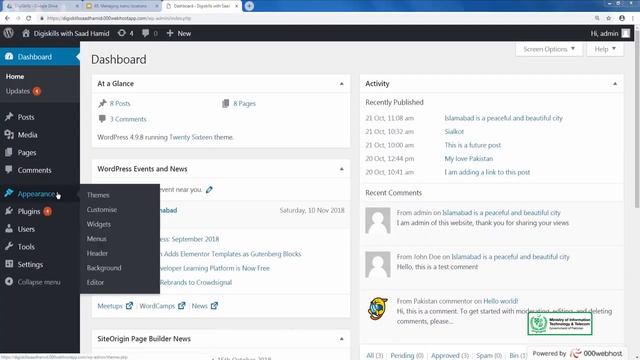Image resolution: width=640 pixels, height=360 pixels.
Task: Filter comments by Approved (3)
Action: point(450,356)
